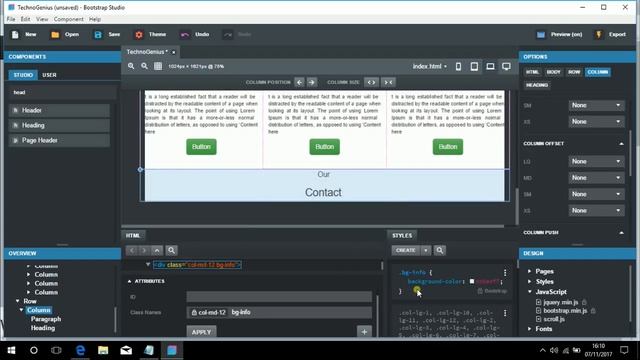Zoom out on the stage
This screenshot has height=360, width=640.
144,66
